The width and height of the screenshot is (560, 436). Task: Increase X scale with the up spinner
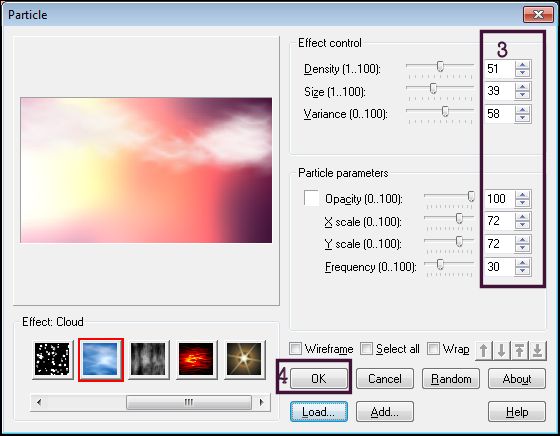point(522,217)
